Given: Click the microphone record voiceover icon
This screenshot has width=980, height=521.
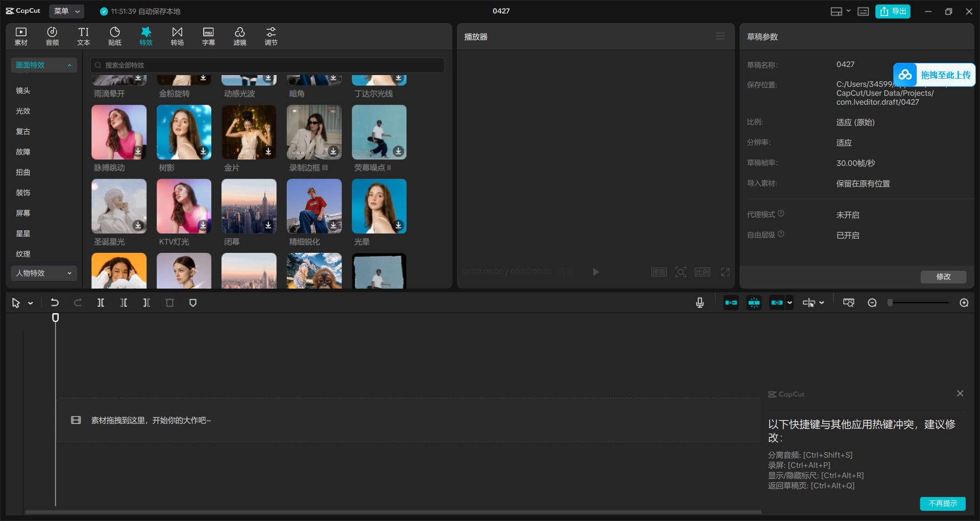Looking at the screenshot, I should [700, 303].
